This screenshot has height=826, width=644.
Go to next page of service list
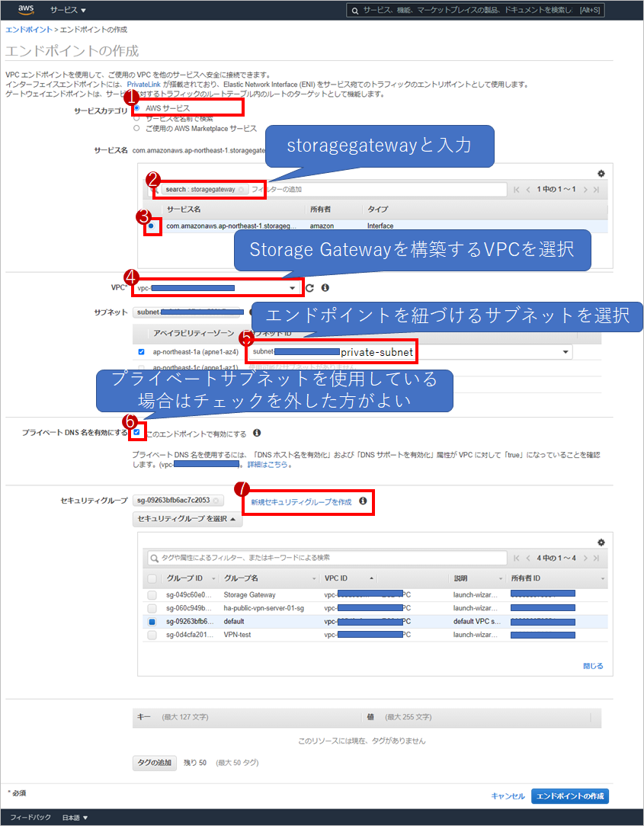[x=585, y=190]
